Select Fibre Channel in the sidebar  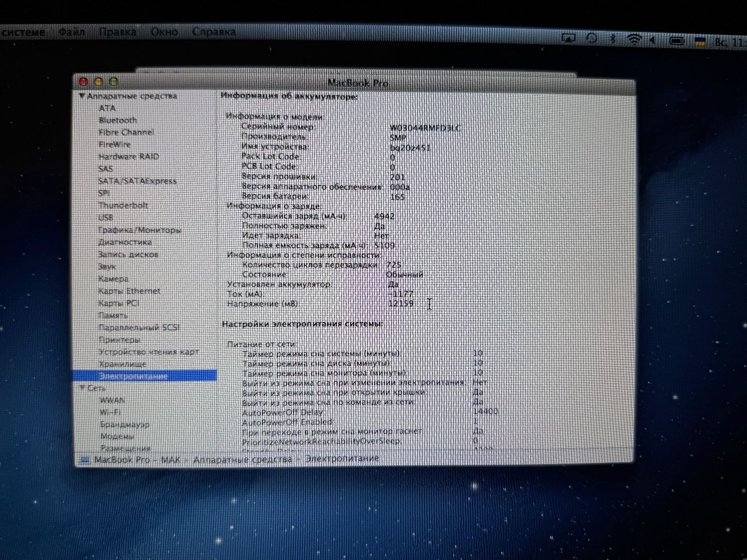click(x=126, y=132)
